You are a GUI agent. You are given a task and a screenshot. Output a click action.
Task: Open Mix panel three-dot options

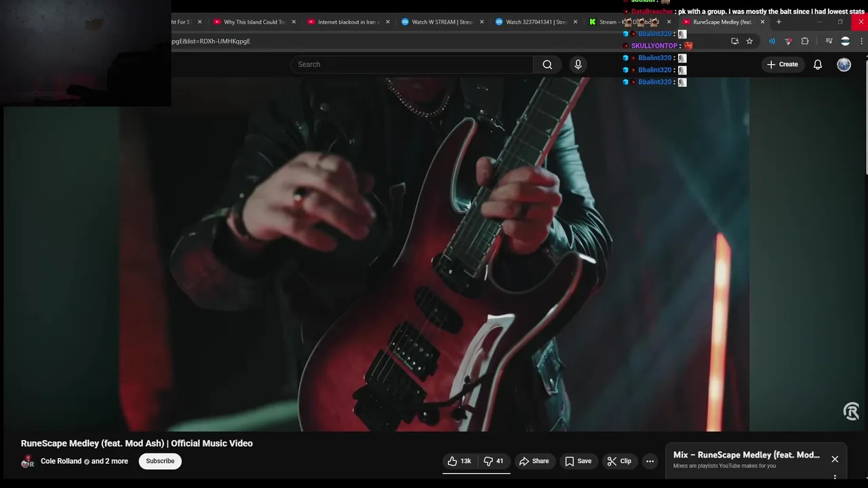coord(835,477)
